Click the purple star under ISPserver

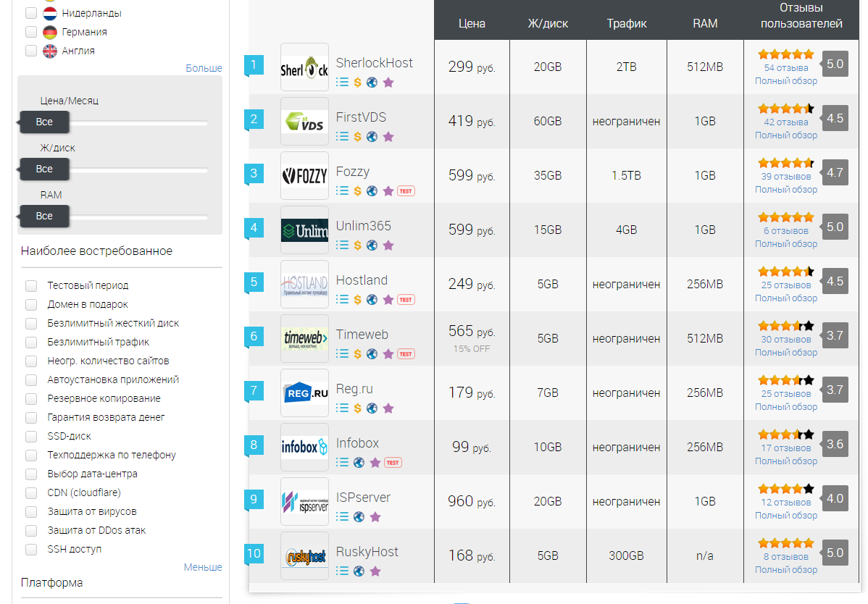[375, 516]
